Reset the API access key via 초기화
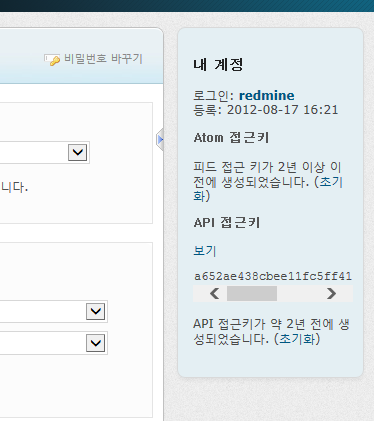This screenshot has height=421, width=374. 297,339
